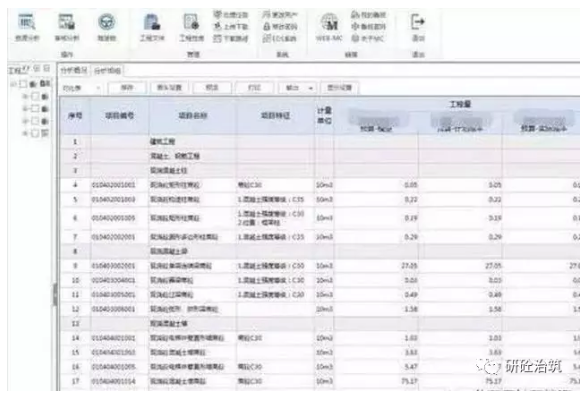Select the row with code 010404001003

[x=320, y=352]
